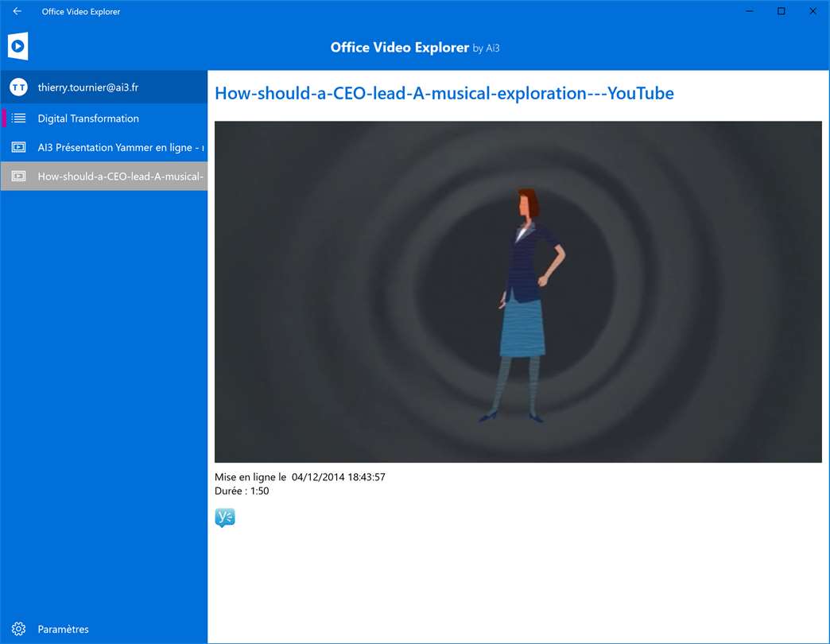Click video icon beside How-should-a-CEO-lead item
The image size is (830, 644).
click(18, 177)
